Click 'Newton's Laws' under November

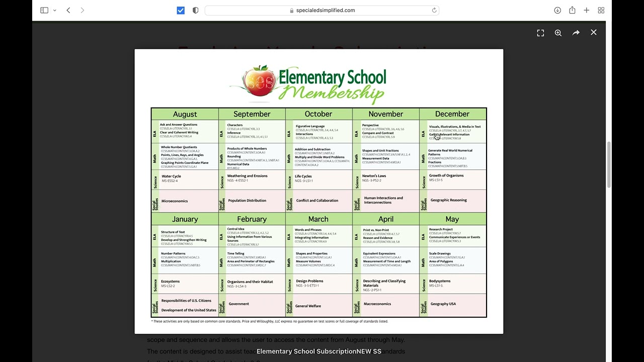click(x=374, y=176)
